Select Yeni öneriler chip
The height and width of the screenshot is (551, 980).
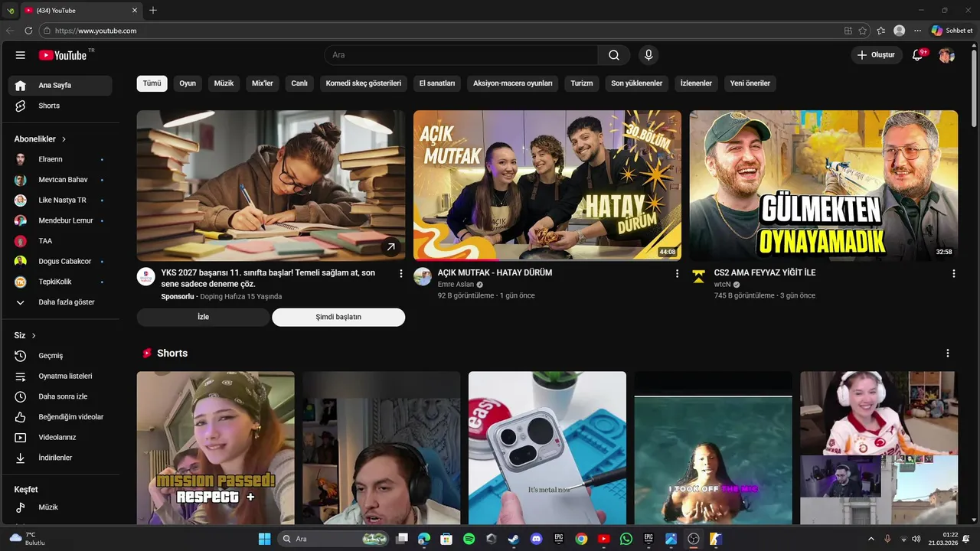[x=750, y=83]
